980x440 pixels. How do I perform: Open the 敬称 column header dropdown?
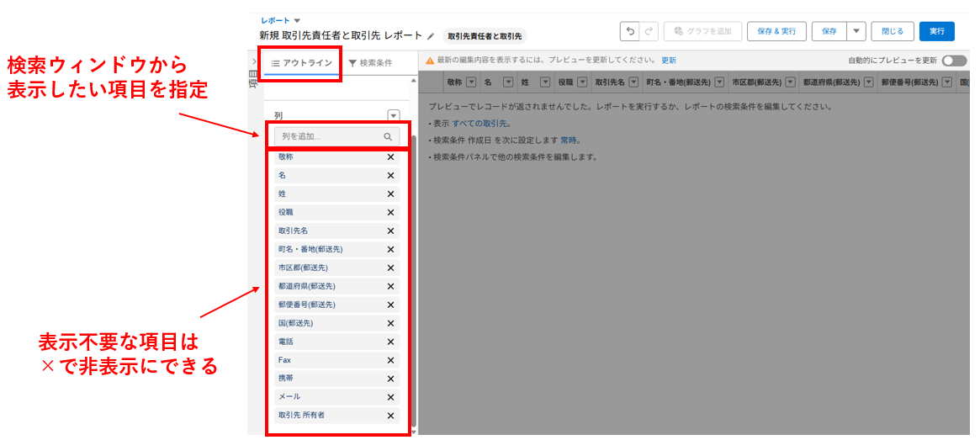[x=471, y=82]
